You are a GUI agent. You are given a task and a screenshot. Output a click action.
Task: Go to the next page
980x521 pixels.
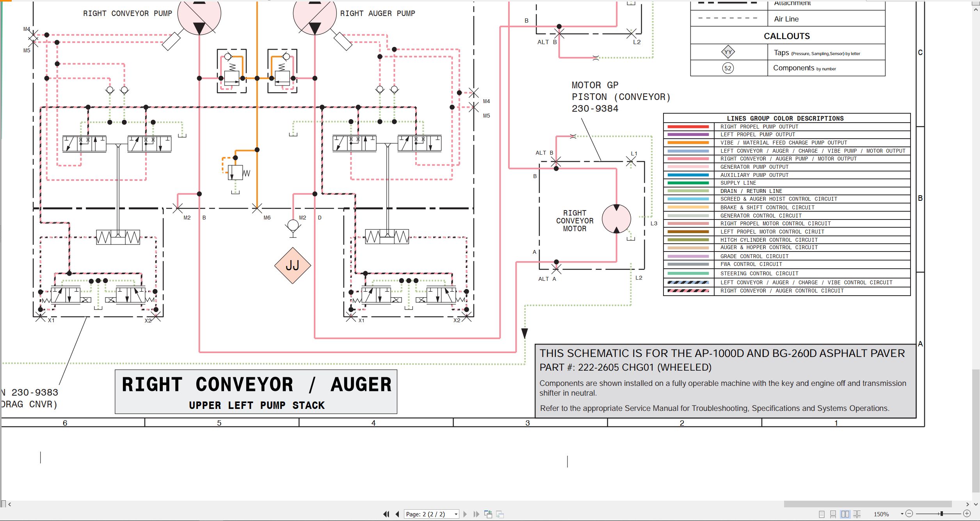[x=465, y=514]
